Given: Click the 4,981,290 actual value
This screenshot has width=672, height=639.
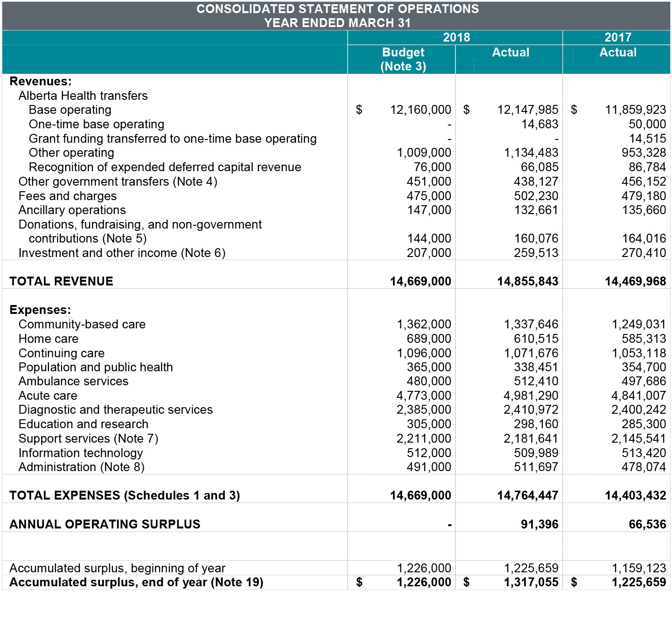Looking at the screenshot, I should [531, 396].
